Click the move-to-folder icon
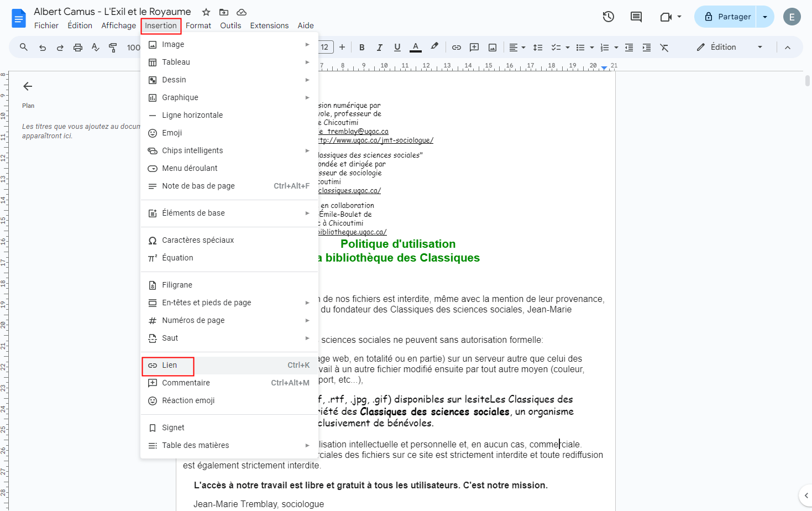Viewport: 812px width, 511px height. coord(224,12)
